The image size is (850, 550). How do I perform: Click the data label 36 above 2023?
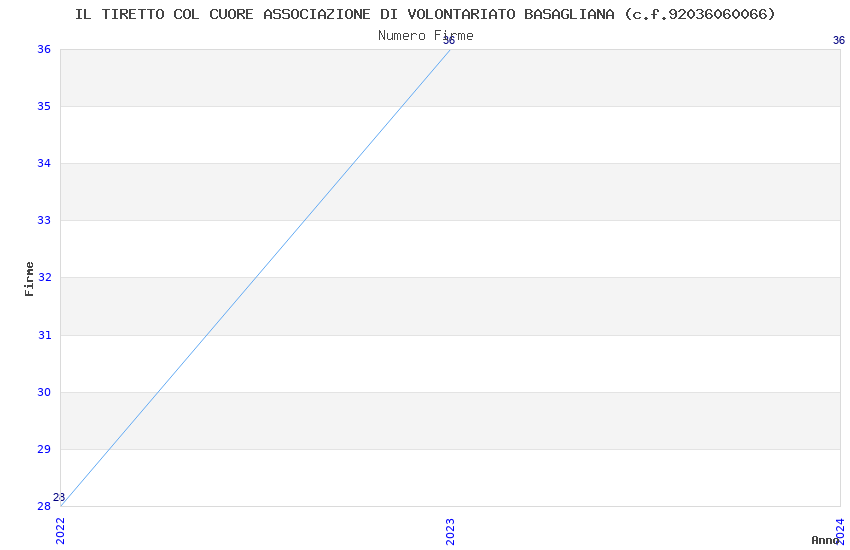(449, 40)
